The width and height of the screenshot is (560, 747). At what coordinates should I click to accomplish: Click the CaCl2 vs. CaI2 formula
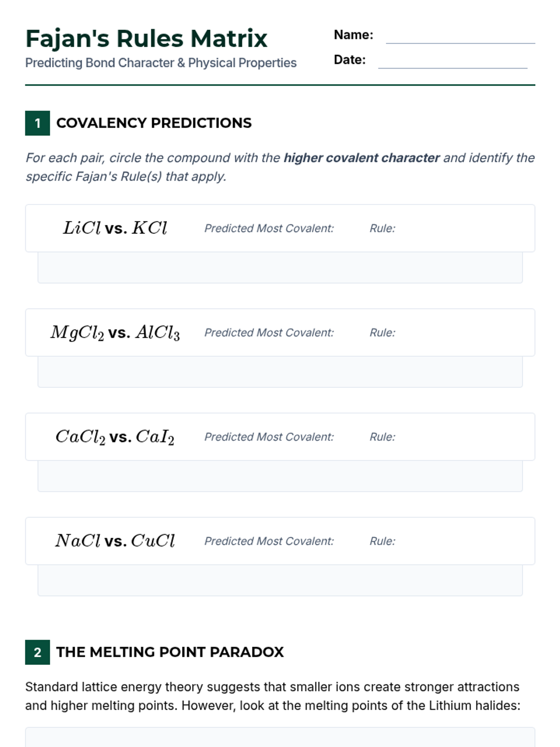(x=115, y=437)
